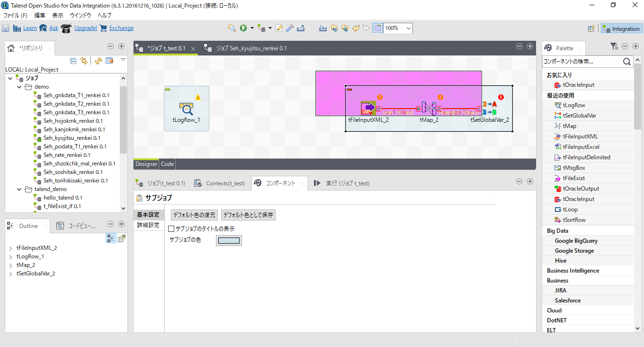Click the refresh icon in repository toolbar
The image size is (644, 347).
tap(98, 61)
